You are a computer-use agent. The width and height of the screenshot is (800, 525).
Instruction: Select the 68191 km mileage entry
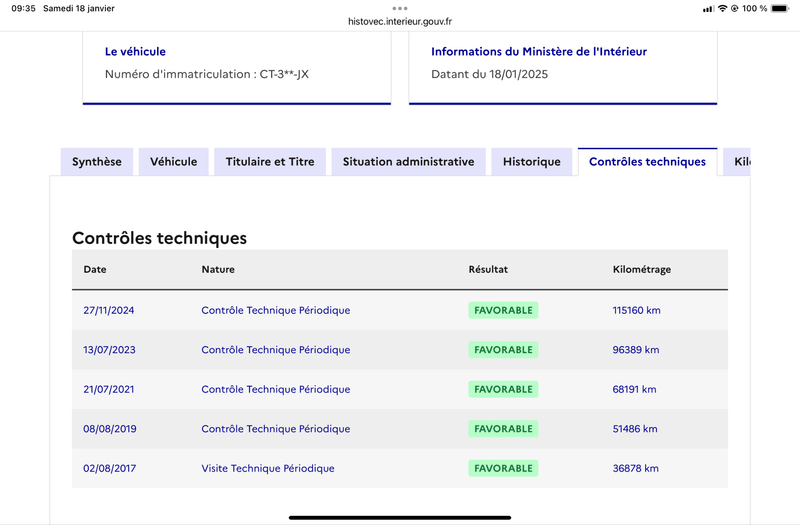tap(634, 389)
